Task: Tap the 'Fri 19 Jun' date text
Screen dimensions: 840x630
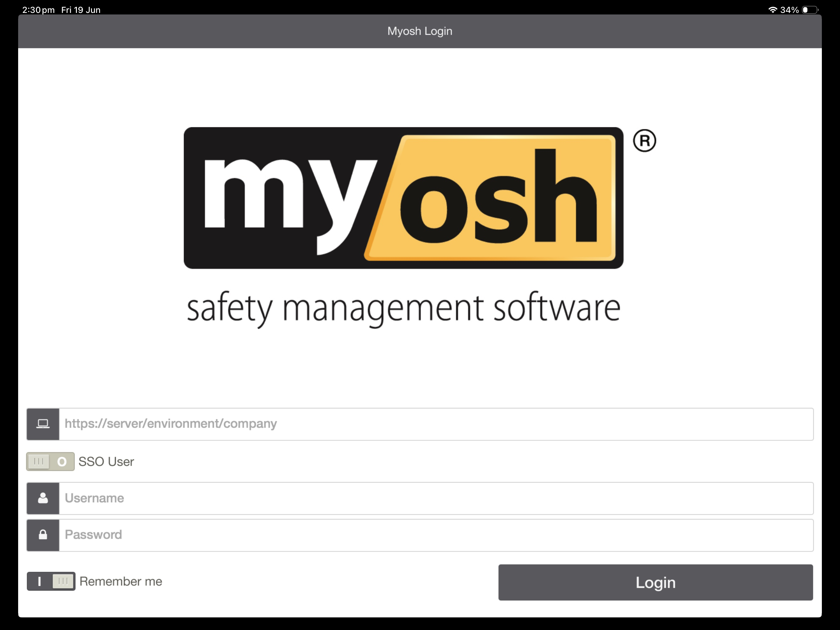Action: (x=81, y=10)
